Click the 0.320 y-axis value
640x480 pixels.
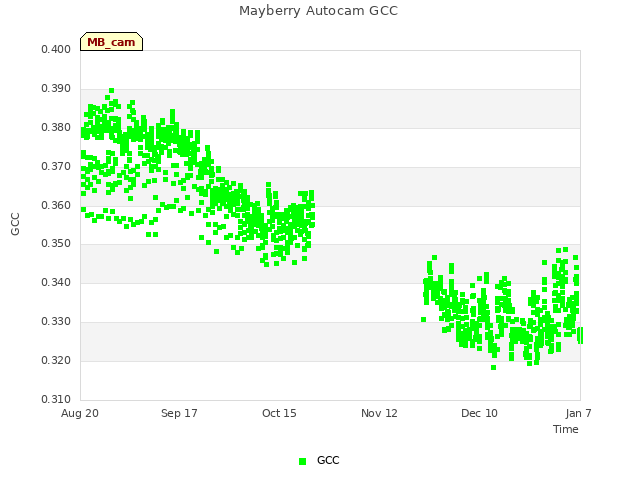(56, 360)
